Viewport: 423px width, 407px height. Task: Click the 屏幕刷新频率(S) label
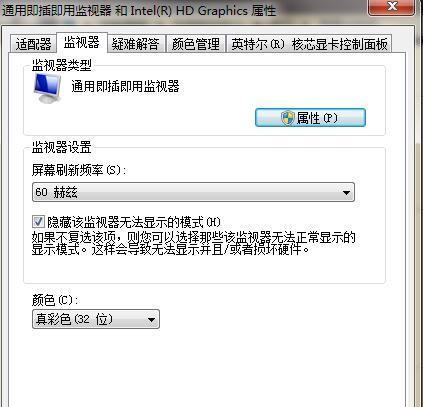tap(79, 170)
